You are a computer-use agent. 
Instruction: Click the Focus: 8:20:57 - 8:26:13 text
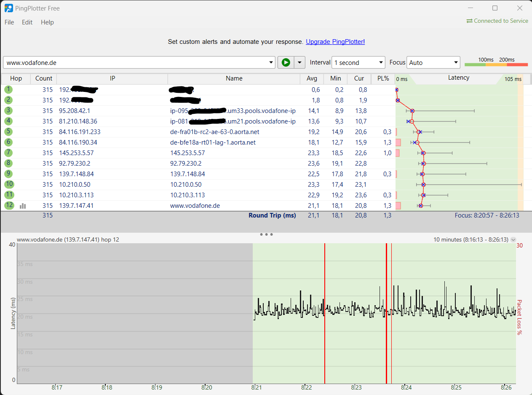coord(487,215)
